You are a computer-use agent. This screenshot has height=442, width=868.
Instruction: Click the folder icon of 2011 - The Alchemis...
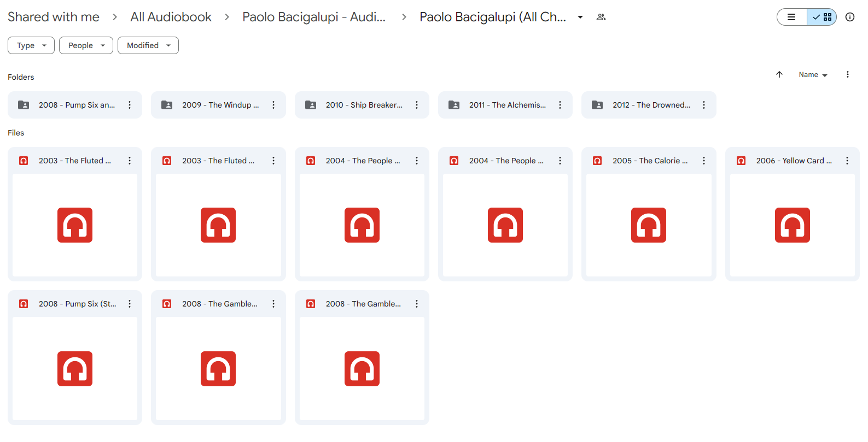point(454,105)
